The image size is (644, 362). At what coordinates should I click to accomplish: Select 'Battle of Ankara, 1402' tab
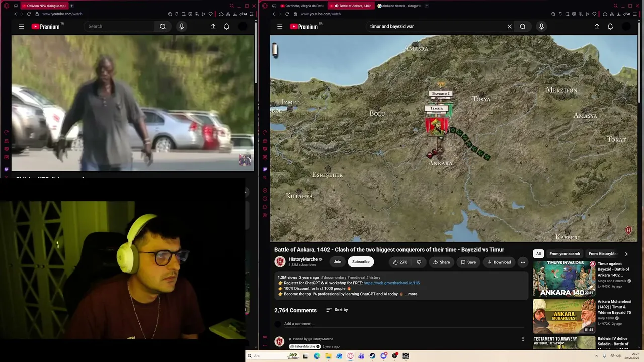tap(351, 6)
